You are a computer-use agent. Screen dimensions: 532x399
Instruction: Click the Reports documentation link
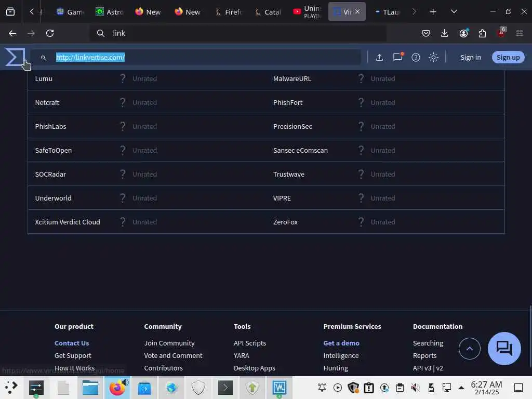coord(424,355)
